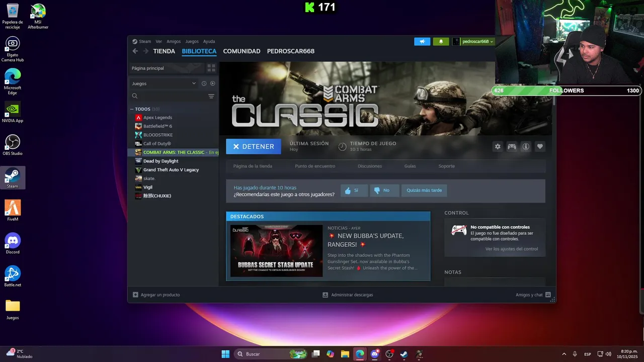Show hidden system tray icons chevron
Viewport: 644px width, 362px height.
pos(563,354)
